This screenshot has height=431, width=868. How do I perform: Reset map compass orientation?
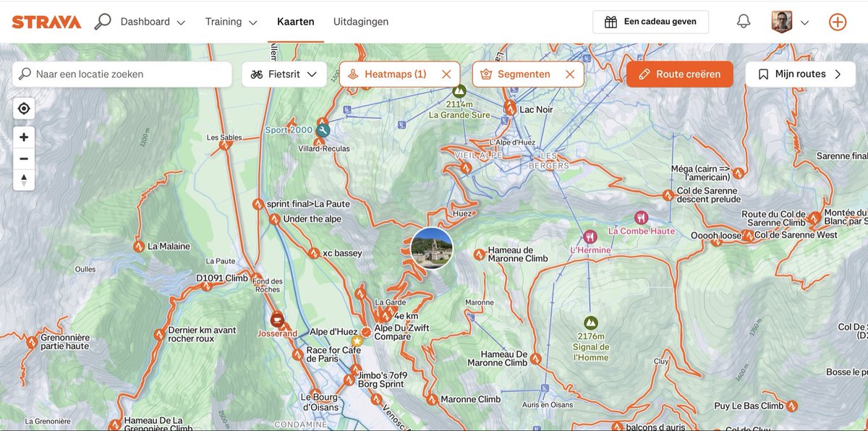click(x=24, y=179)
